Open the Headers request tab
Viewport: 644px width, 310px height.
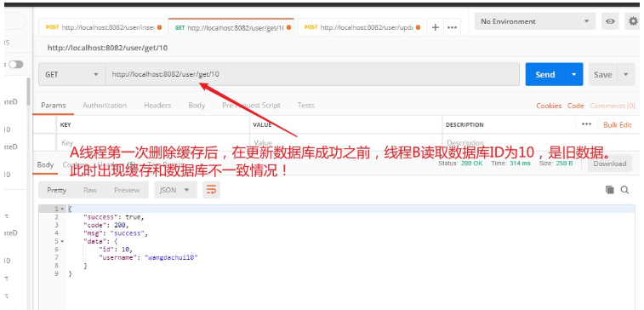[x=157, y=106]
